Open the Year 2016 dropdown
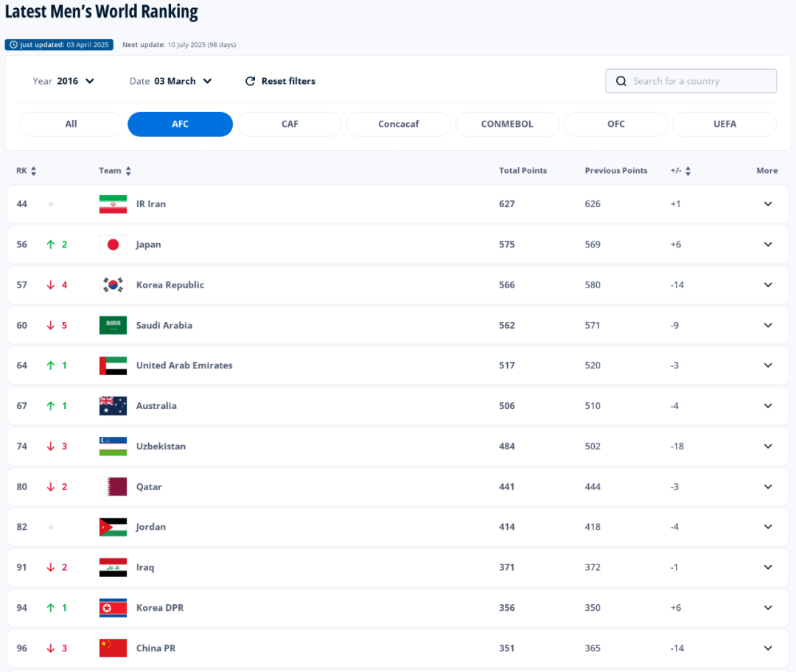The width and height of the screenshot is (796, 672). (64, 81)
